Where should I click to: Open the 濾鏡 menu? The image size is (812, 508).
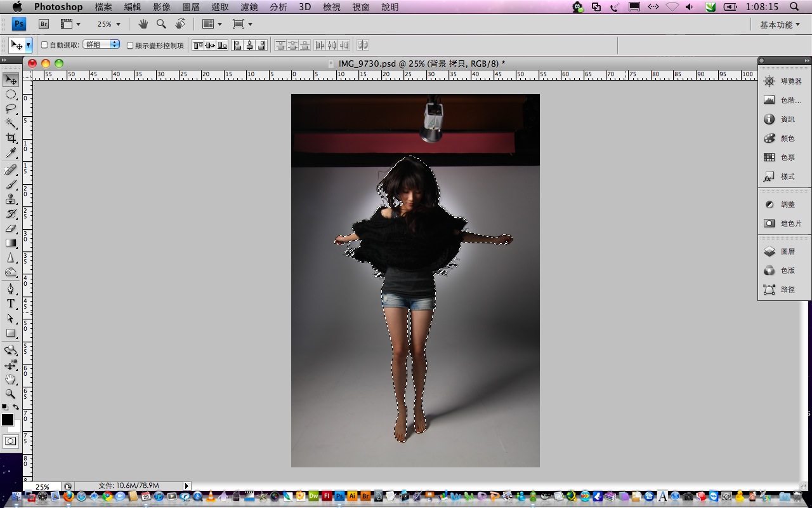click(249, 7)
